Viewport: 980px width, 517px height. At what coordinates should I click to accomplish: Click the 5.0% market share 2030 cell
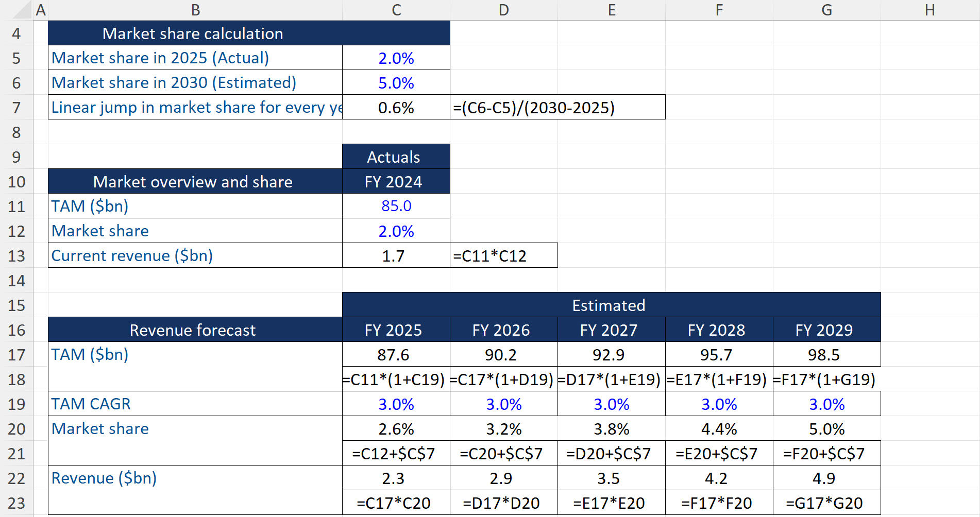(x=396, y=83)
